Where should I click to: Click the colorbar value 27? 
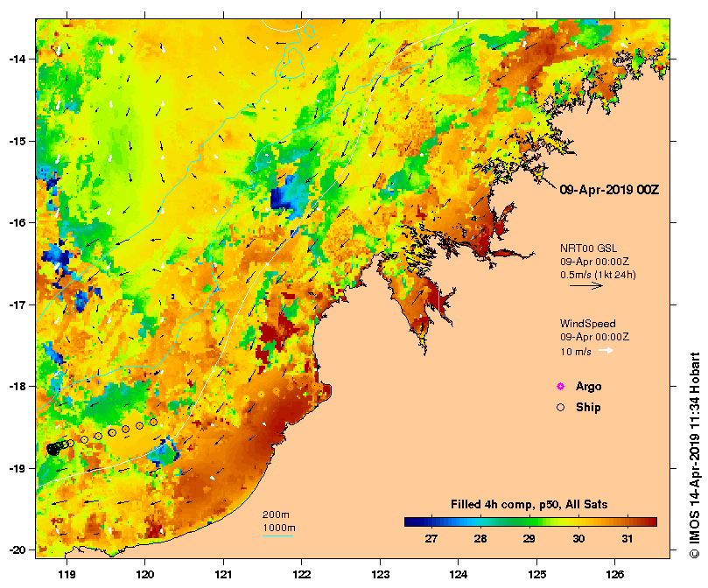[x=431, y=538]
